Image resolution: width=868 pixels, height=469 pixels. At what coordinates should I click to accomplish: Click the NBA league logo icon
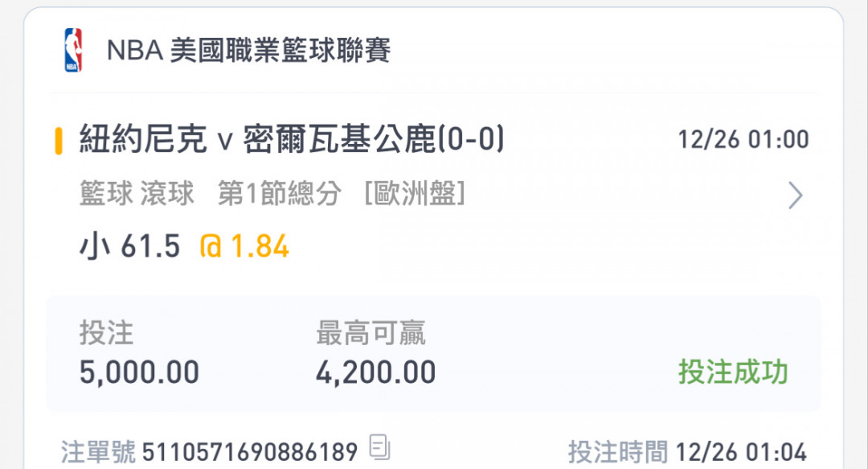click(x=73, y=50)
